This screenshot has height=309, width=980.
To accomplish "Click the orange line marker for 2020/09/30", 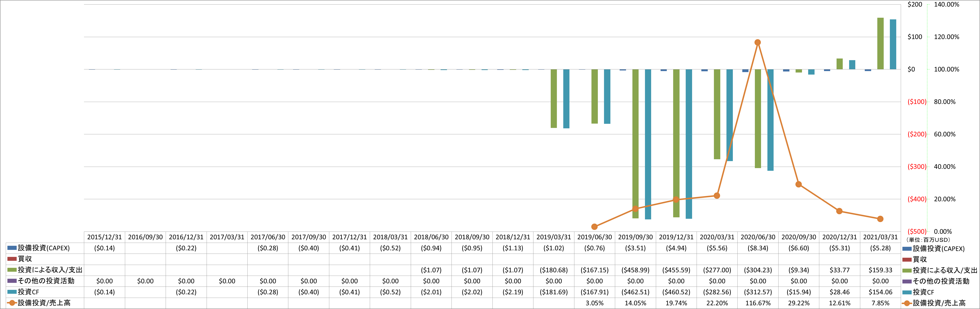I will pyautogui.click(x=798, y=184).
